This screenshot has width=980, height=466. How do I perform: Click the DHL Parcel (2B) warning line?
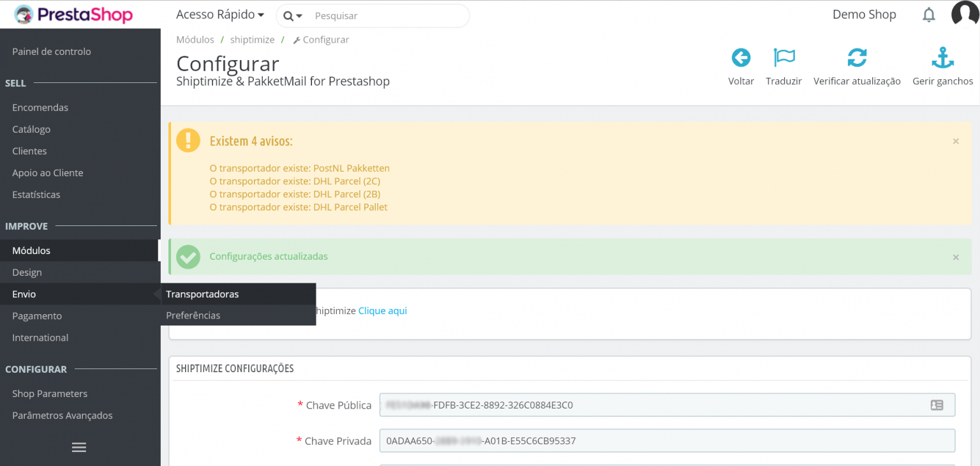pyautogui.click(x=295, y=194)
